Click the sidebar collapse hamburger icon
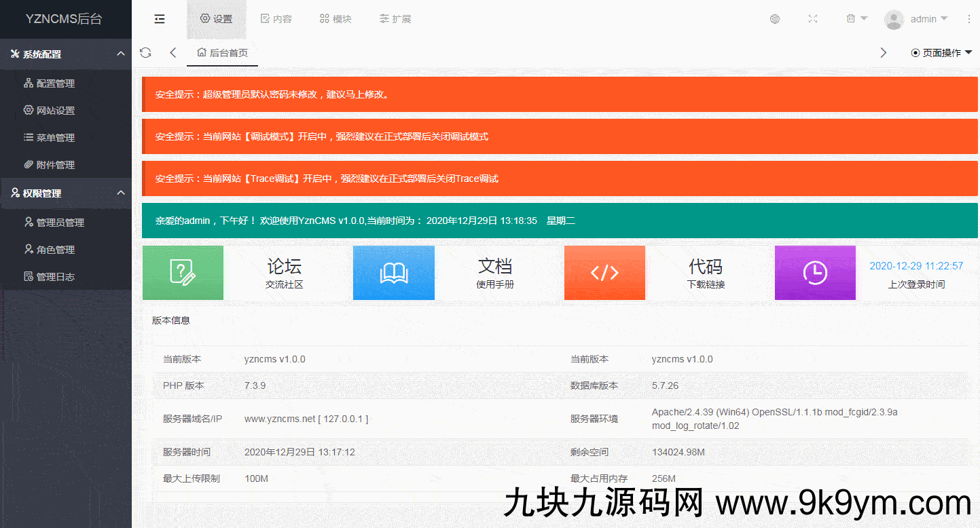 160,19
